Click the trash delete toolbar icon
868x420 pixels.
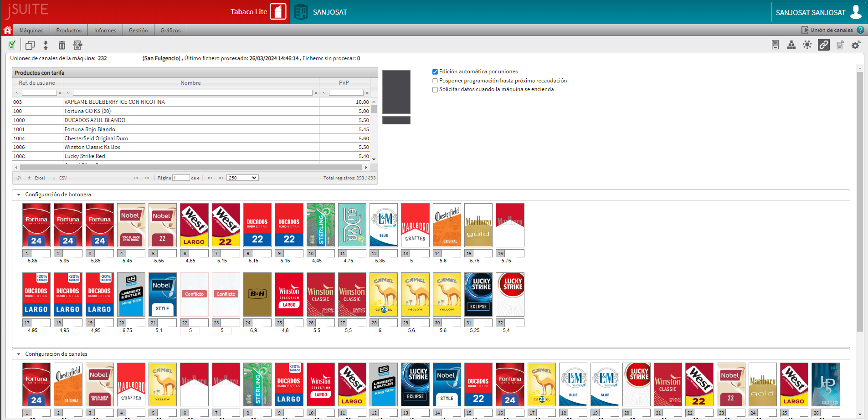coord(62,45)
